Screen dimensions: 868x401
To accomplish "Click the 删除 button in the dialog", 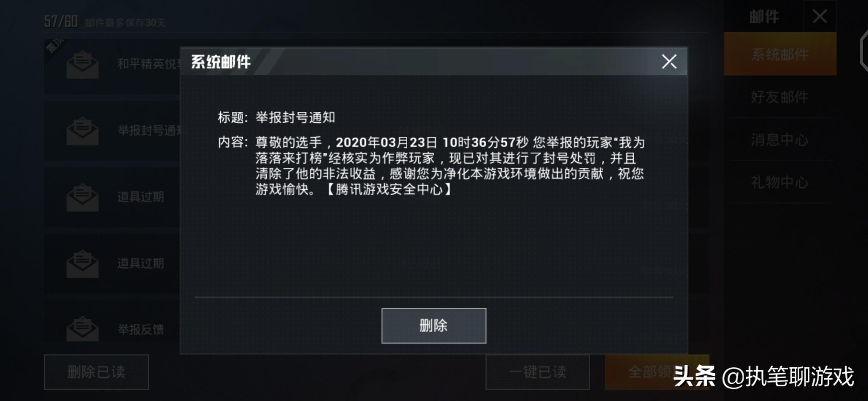I will [x=434, y=326].
